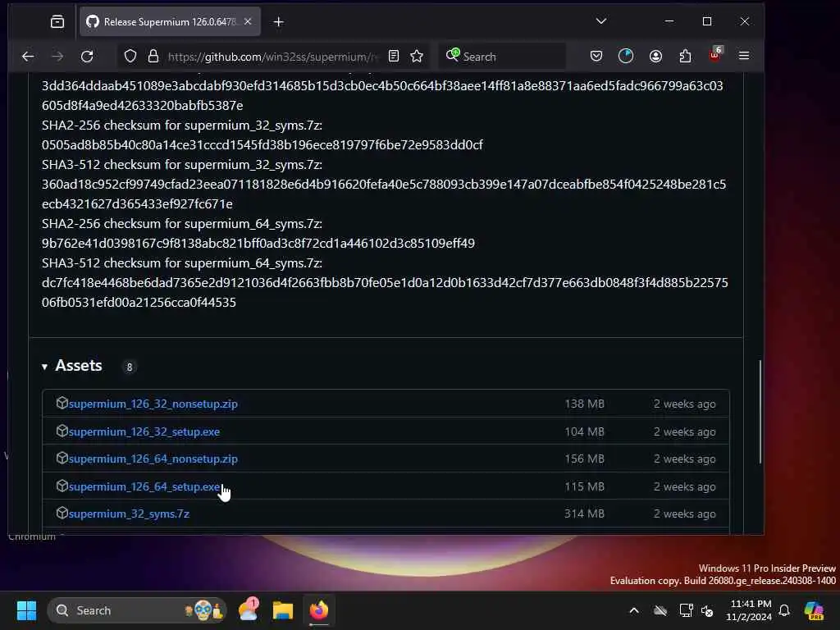Screen dimensions: 840x630
Task: Go back to previous page
Action: (x=28, y=57)
